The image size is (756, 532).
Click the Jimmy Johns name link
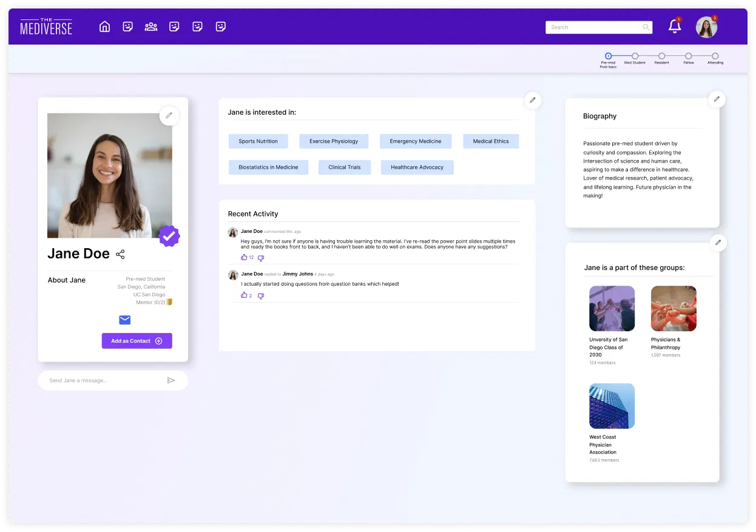coord(297,274)
